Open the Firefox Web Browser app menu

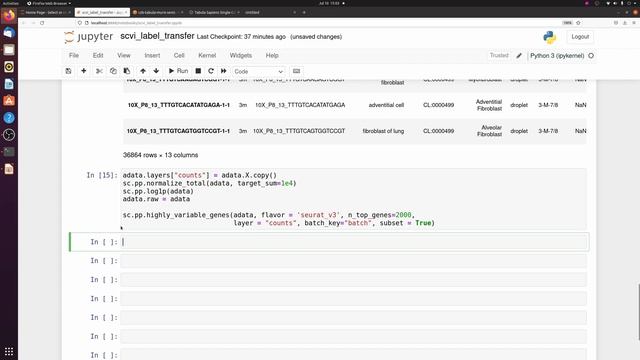49,3
